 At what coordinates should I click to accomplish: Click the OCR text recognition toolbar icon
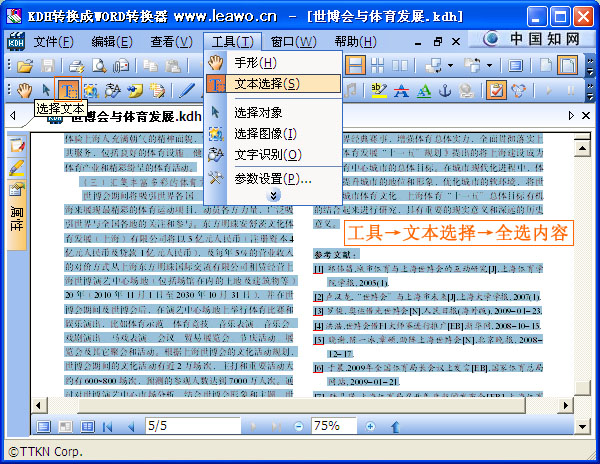tap(113, 90)
